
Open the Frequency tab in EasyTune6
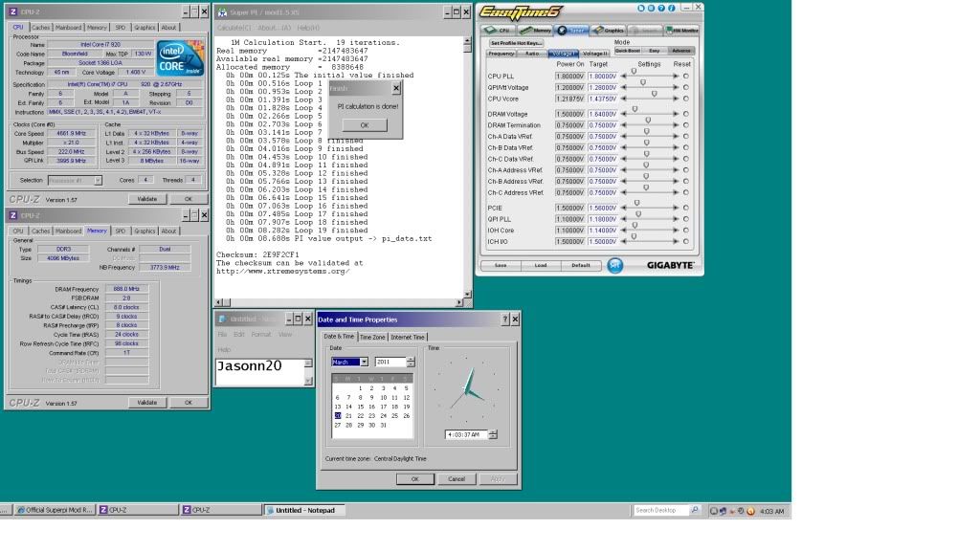click(501, 54)
